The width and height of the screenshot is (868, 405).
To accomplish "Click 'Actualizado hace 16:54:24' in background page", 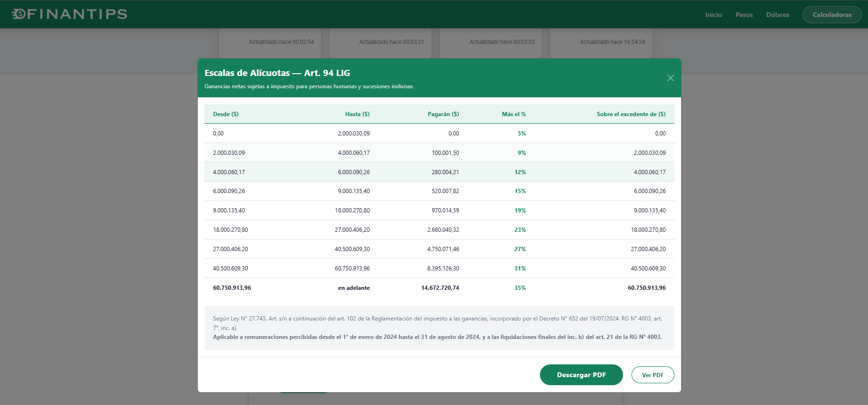I will 613,42.
